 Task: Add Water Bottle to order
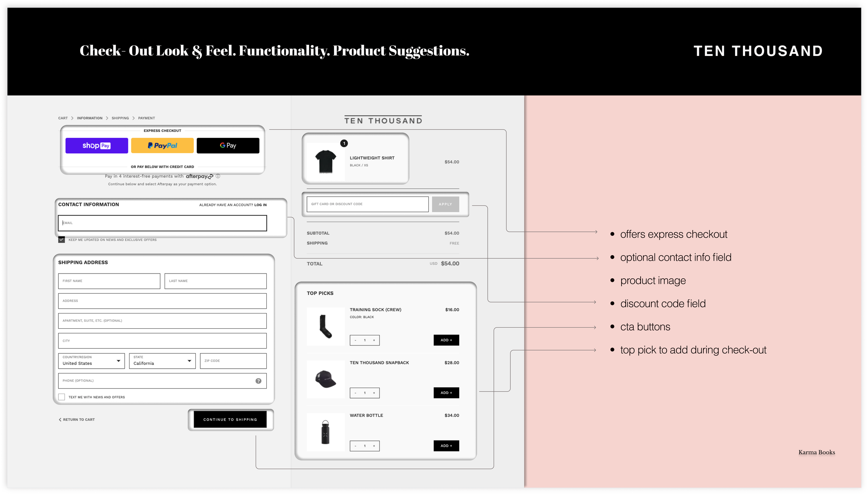point(446,446)
